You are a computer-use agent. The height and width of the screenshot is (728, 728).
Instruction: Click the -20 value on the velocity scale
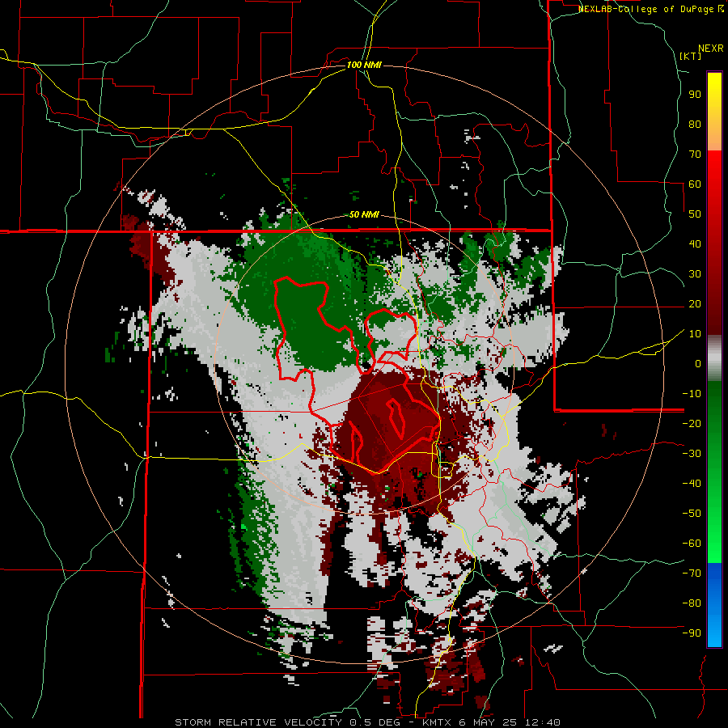point(692,424)
